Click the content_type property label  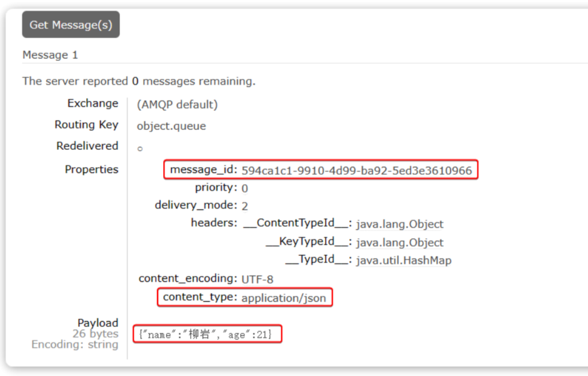[199, 297]
